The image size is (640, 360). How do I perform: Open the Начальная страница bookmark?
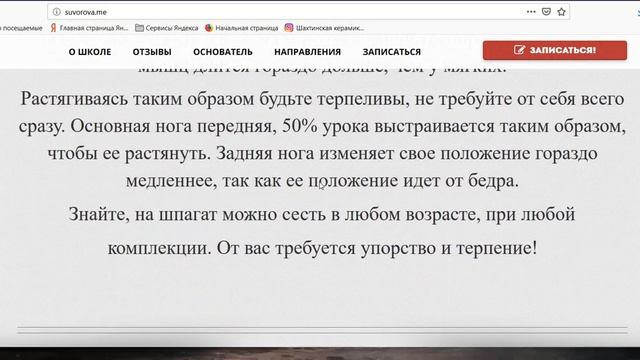pyautogui.click(x=241, y=28)
